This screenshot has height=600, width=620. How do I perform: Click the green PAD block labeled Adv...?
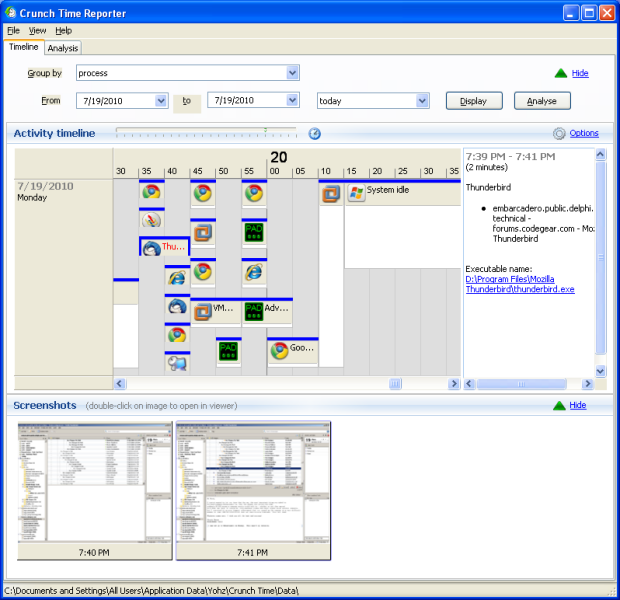click(x=266, y=310)
